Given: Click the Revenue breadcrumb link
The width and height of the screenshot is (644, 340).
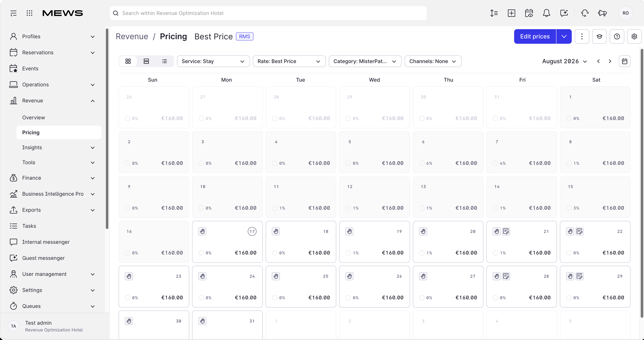Looking at the screenshot, I should (x=132, y=36).
